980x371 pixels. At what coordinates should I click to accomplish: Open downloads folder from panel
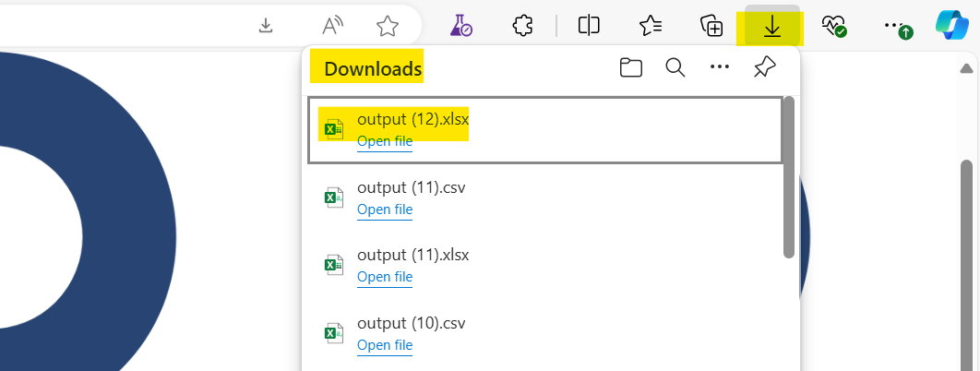tap(631, 67)
